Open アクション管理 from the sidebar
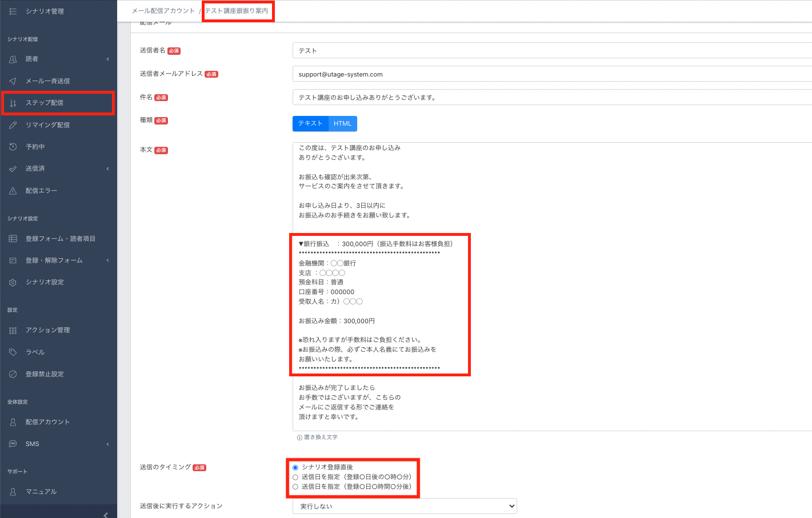Image resolution: width=812 pixels, height=518 pixels. [x=47, y=330]
